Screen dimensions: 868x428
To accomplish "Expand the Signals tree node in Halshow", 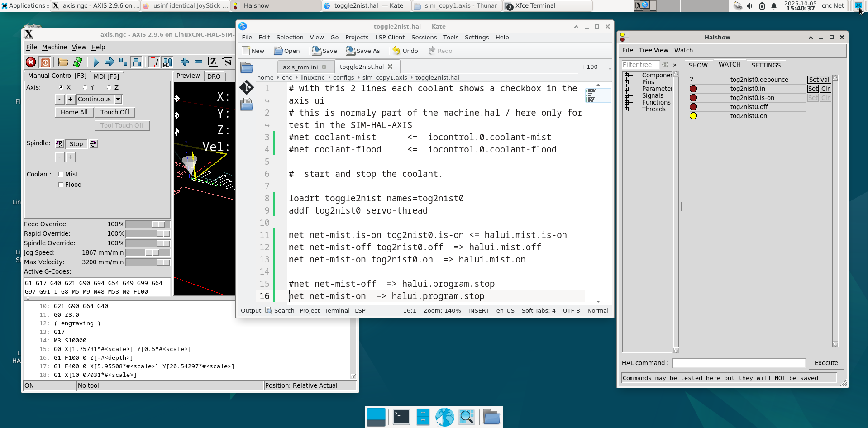I will (x=628, y=95).
